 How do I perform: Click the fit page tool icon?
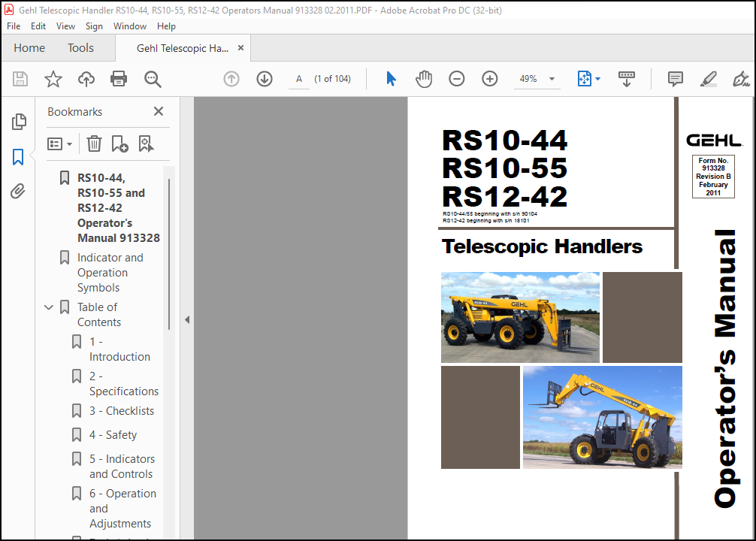pos(585,79)
